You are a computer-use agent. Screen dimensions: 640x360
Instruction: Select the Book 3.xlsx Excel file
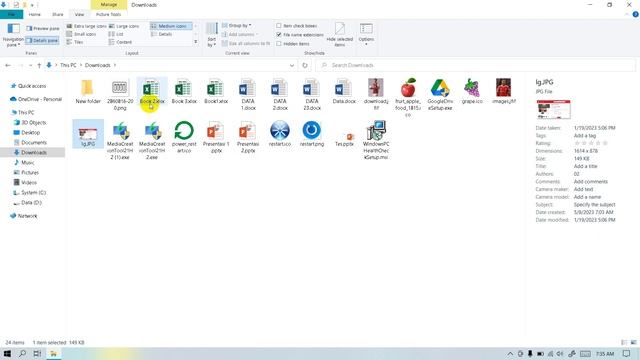184,91
